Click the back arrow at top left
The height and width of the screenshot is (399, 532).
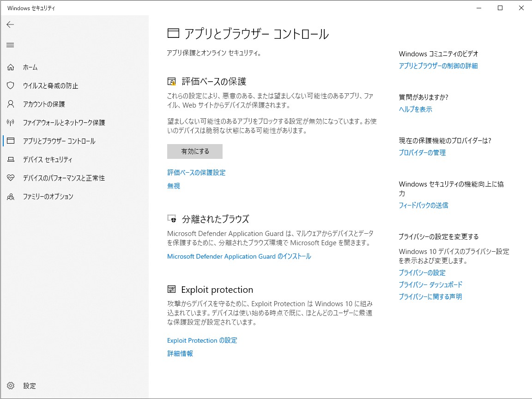click(x=10, y=24)
